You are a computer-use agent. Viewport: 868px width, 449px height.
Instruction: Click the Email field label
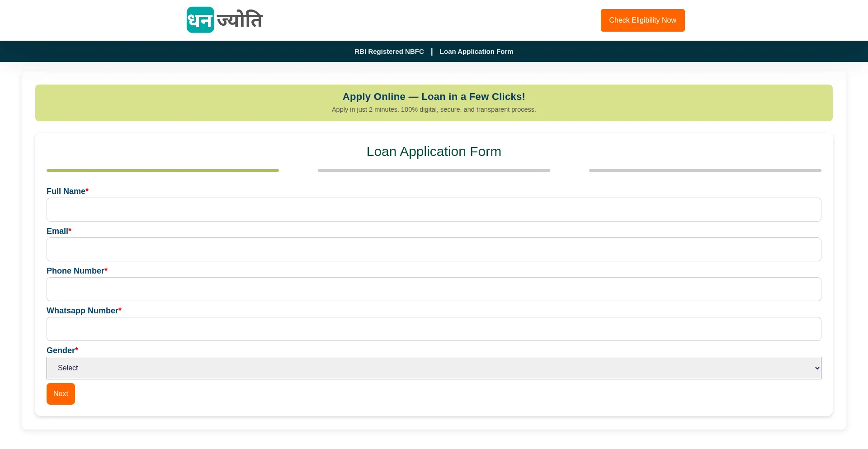(x=57, y=231)
